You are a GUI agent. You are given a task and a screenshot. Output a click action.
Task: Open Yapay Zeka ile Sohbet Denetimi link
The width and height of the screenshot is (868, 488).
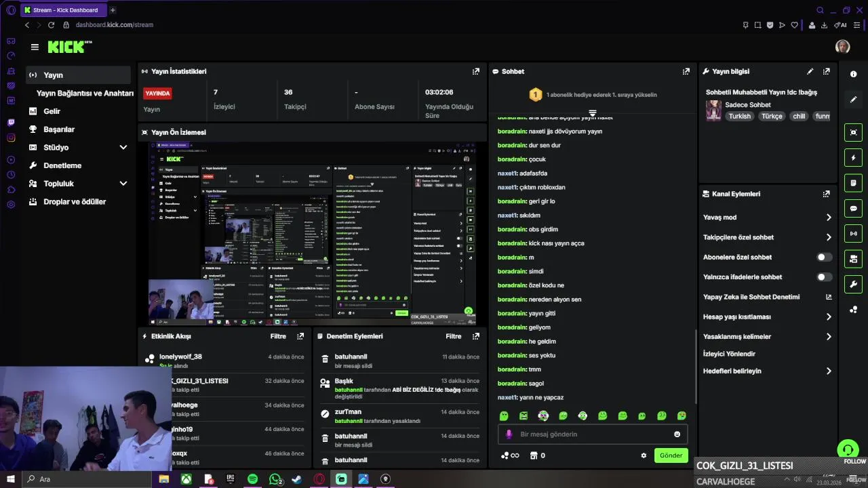767,297
